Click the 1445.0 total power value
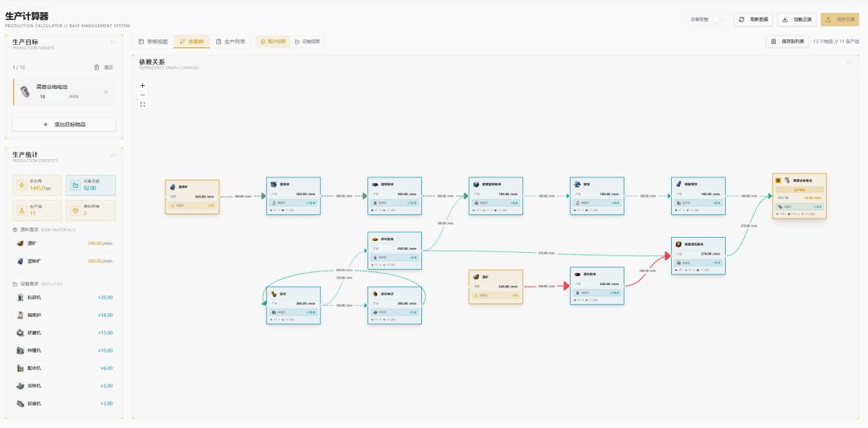Viewport: 868px width, 428px height. [x=39, y=188]
